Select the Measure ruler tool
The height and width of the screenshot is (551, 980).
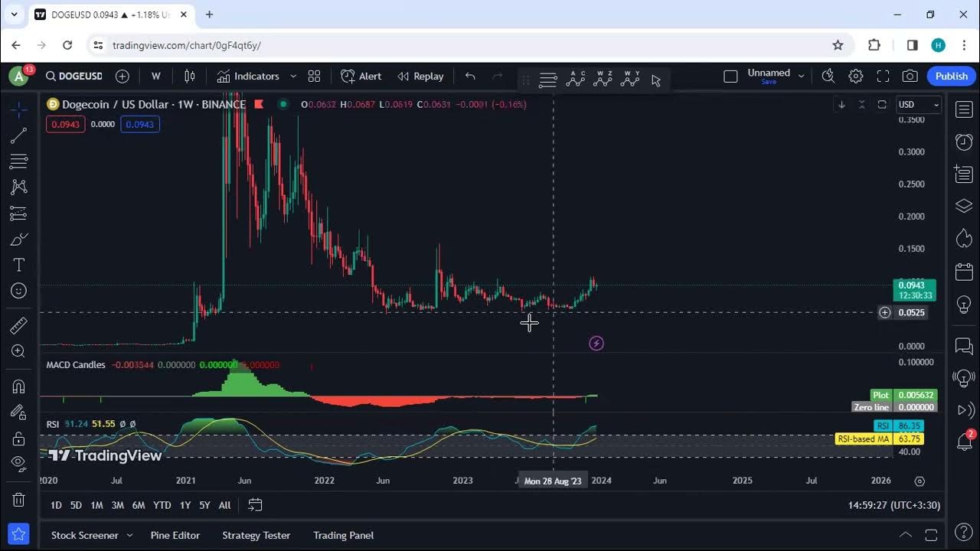click(x=18, y=326)
